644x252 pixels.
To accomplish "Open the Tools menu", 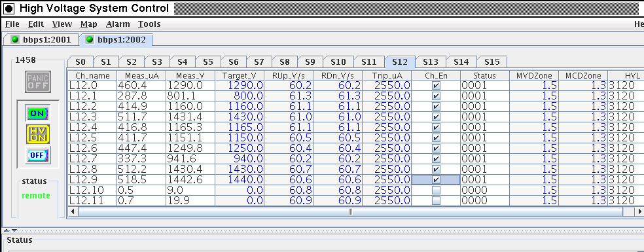I will [x=149, y=24].
